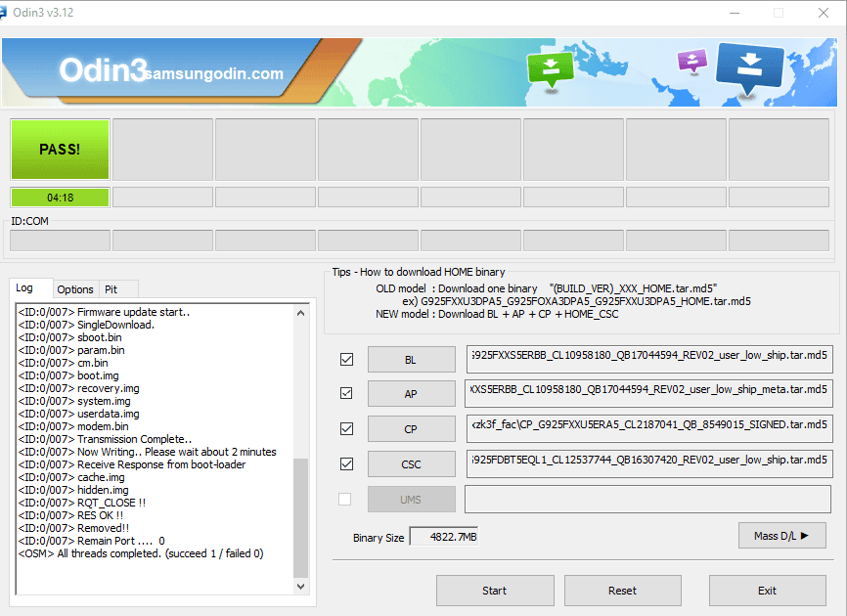Click log line 'Remain Port .... 0'
The height and width of the screenshot is (616, 847).
pyautogui.click(x=91, y=541)
